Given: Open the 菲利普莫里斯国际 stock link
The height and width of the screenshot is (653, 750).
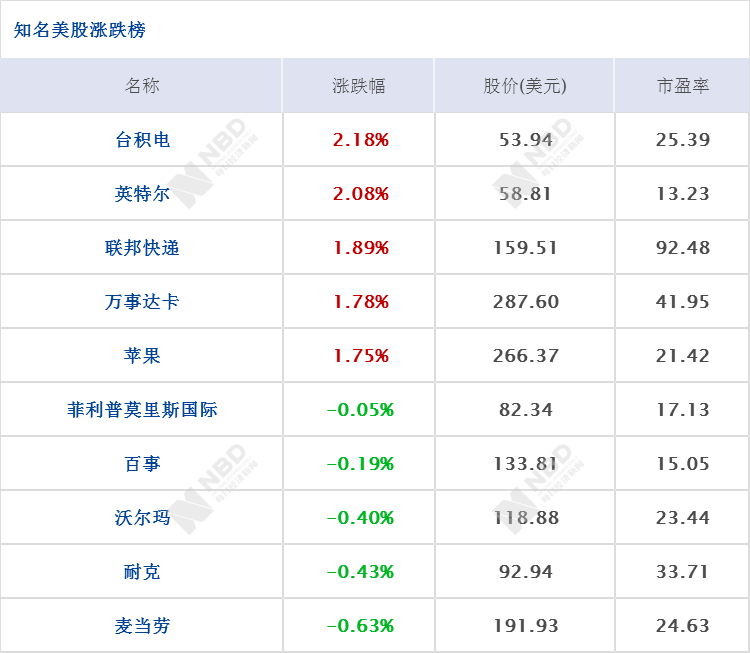Looking at the screenshot, I should coord(142,410).
